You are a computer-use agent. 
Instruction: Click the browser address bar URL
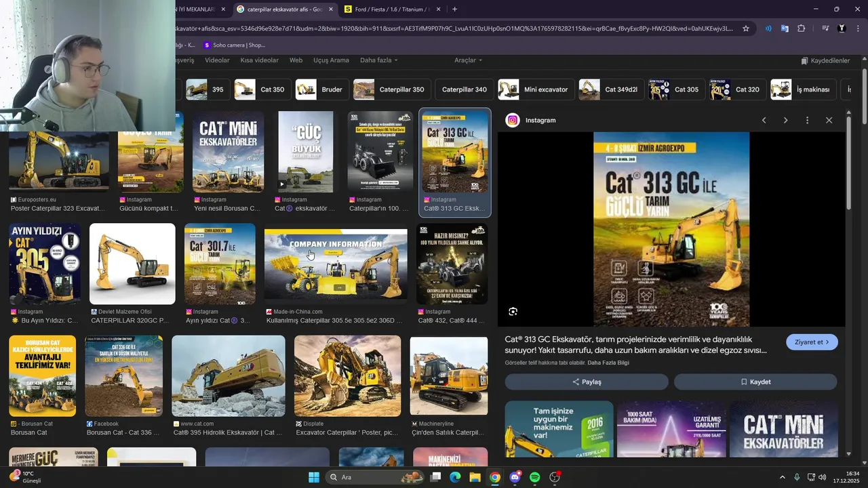click(x=454, y=28)
